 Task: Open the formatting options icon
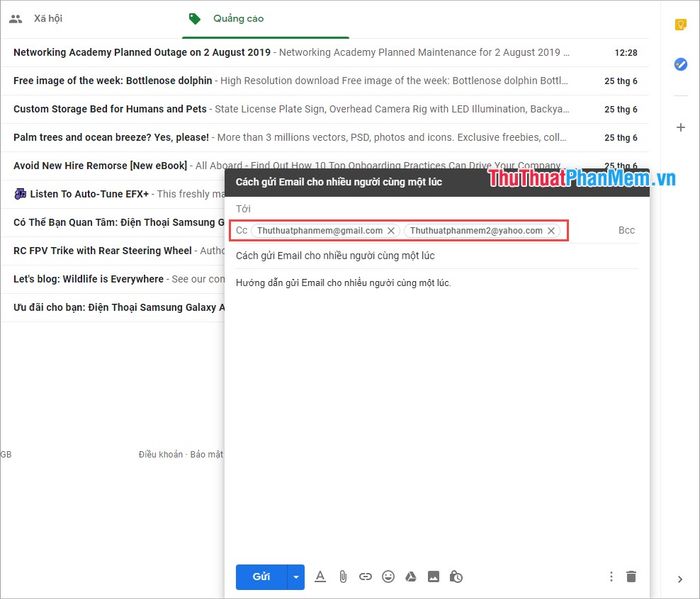point(320,577)
